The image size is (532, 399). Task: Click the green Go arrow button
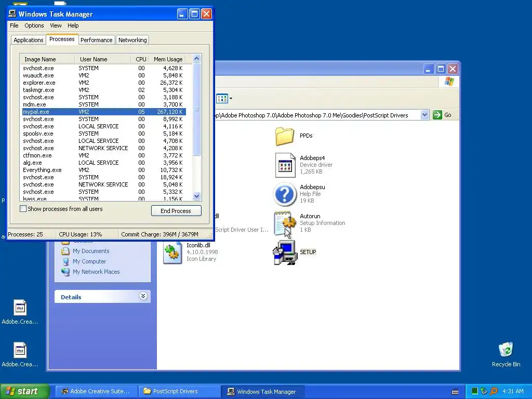click(437, 115)
